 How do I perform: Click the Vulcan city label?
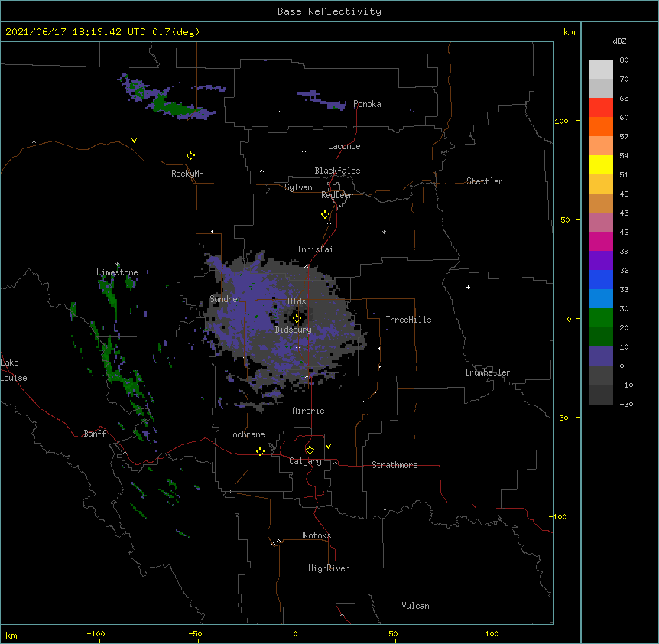coord(415,606)
